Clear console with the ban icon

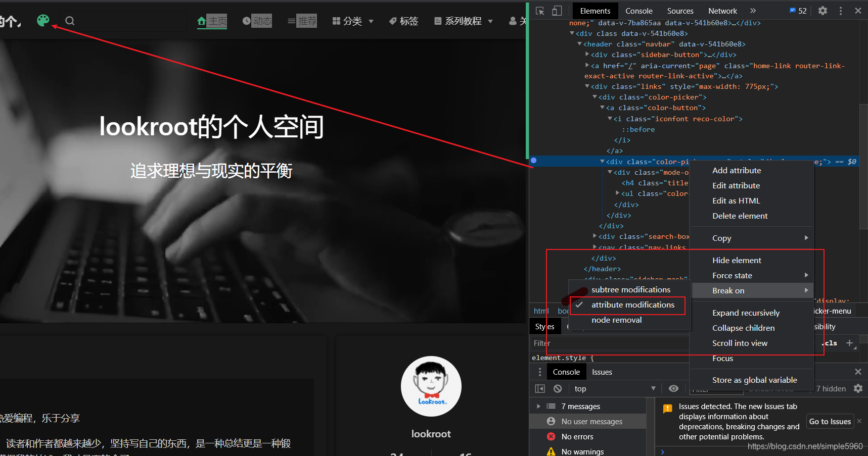click(x=558, y=389)
